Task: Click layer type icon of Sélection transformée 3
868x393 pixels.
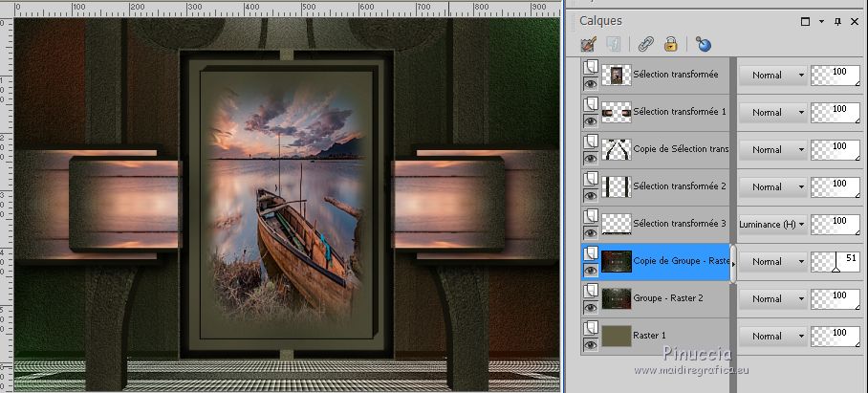Action: 590,216
